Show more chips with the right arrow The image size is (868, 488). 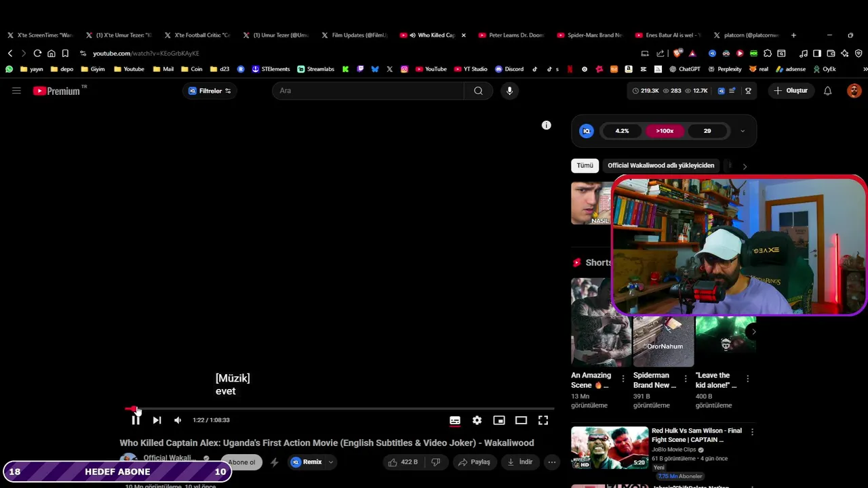click(x=745, y=166)
